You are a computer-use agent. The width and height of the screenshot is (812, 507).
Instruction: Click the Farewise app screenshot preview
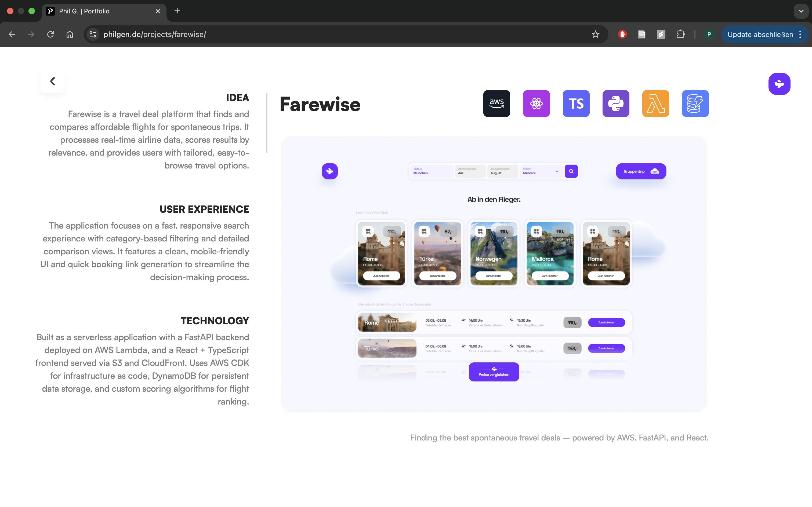494,273
